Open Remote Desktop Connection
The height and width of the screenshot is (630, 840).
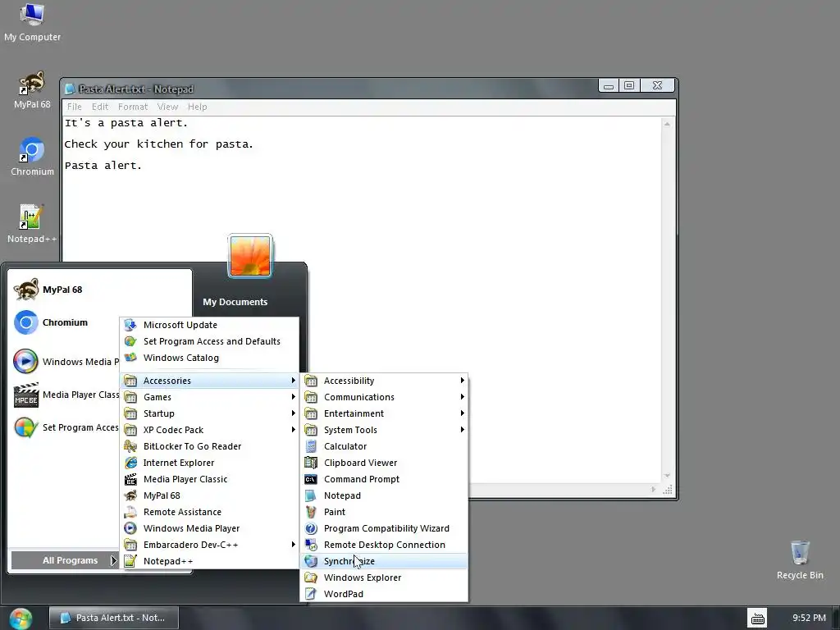point(384,545)
